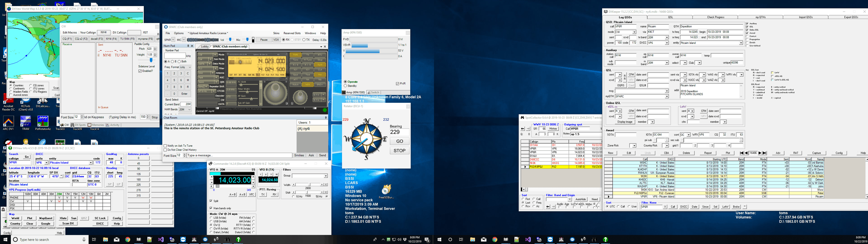Adjust the Vol slider in SPARC toolbar
Screen dimensions: 868x244
(x=230, y=40)
